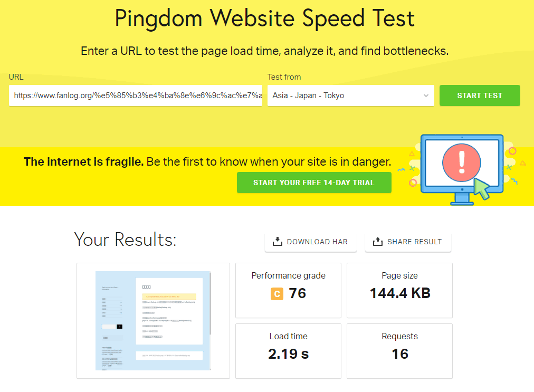Screen dimensions: 534x392
Task: Click the URL input field
Action: [x=136, y=95]
